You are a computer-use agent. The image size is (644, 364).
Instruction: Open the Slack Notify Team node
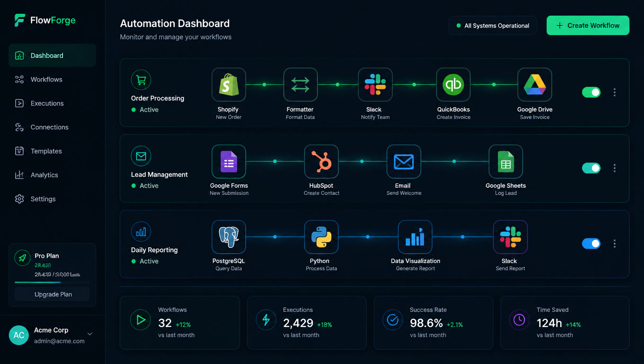(375, 85)
